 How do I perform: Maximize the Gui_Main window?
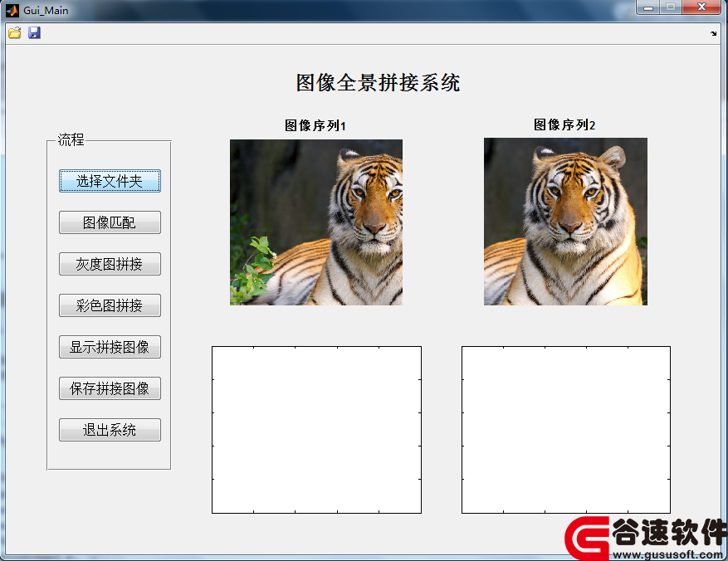pos(671,7)
